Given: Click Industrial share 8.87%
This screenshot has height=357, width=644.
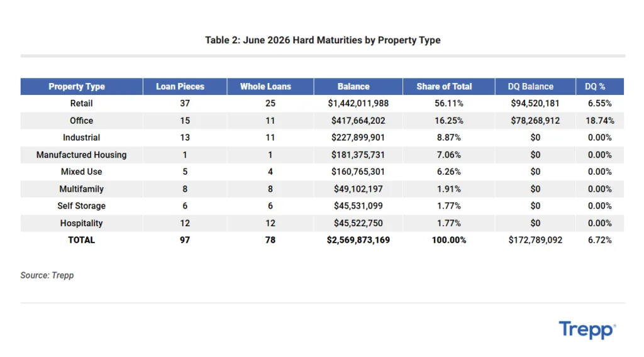Looking at the screenshot, I should click(x=449, y=138).
